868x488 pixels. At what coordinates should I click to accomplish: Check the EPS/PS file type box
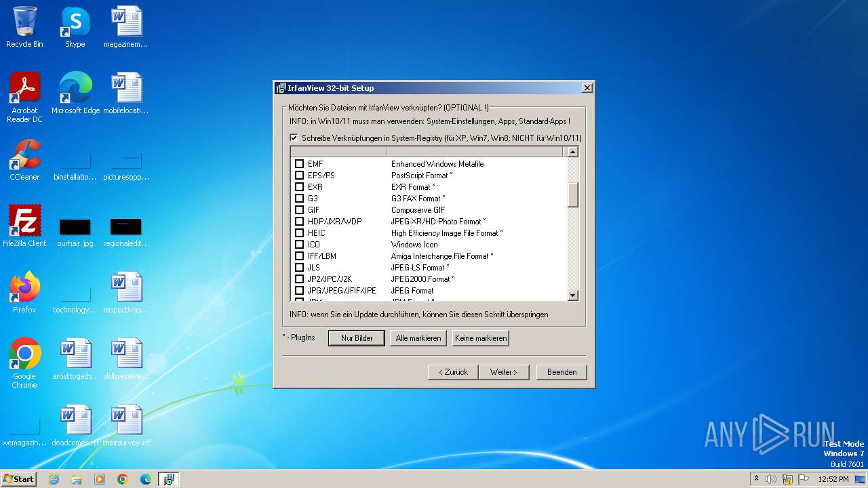(x=299, y=176)
